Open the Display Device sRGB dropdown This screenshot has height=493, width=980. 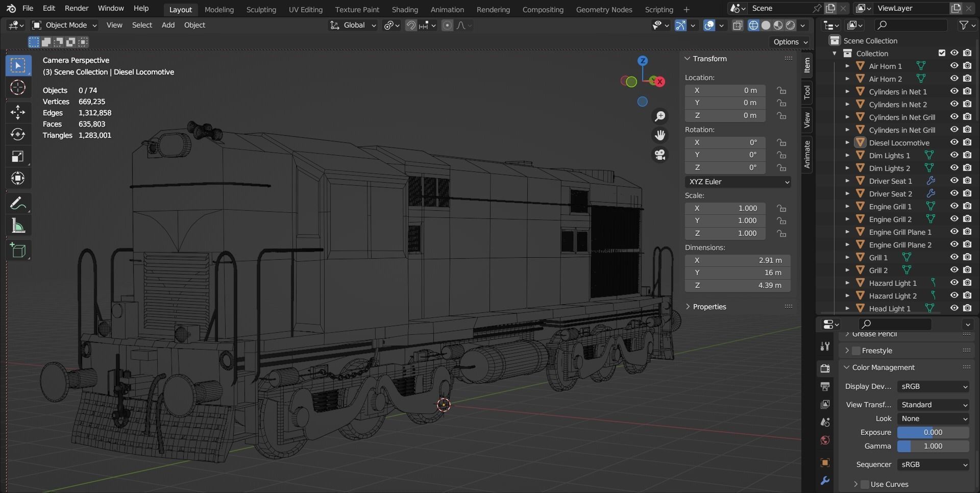pyautogui.click(x=933, y=386)
